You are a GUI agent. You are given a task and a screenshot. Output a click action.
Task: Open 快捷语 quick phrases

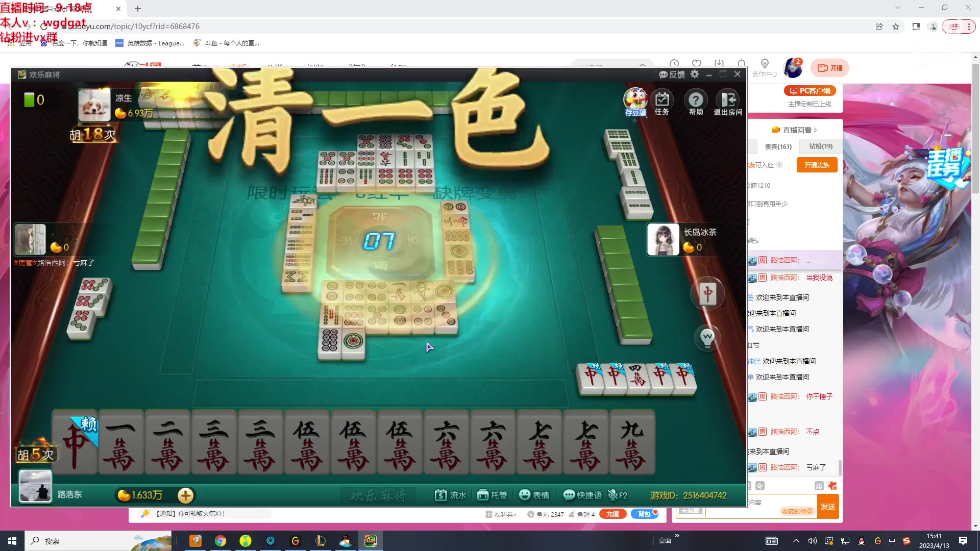[582, 495]
